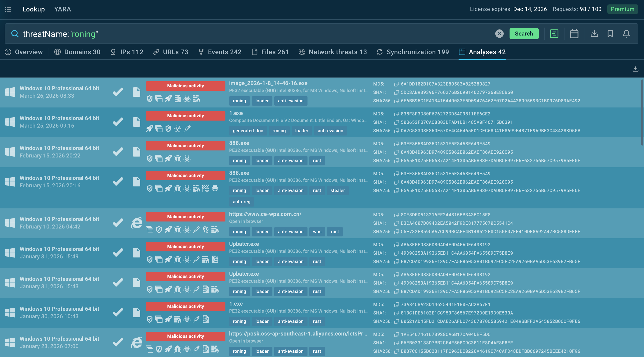Image resolution: width=644 pixels, height=357 pixels.
Task: Open the Premium badge in the top right
Action: [x=622, y=9]
